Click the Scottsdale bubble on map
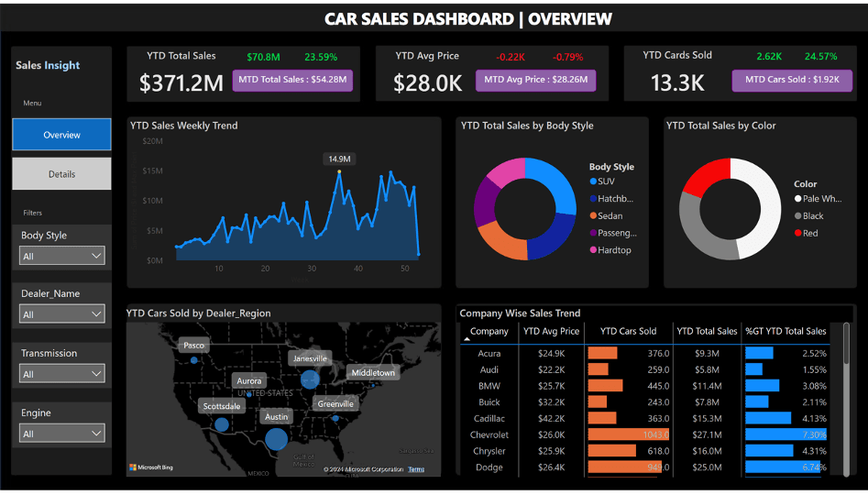The width and height of the screenshot is (868, 495). [x=222, y=424]
